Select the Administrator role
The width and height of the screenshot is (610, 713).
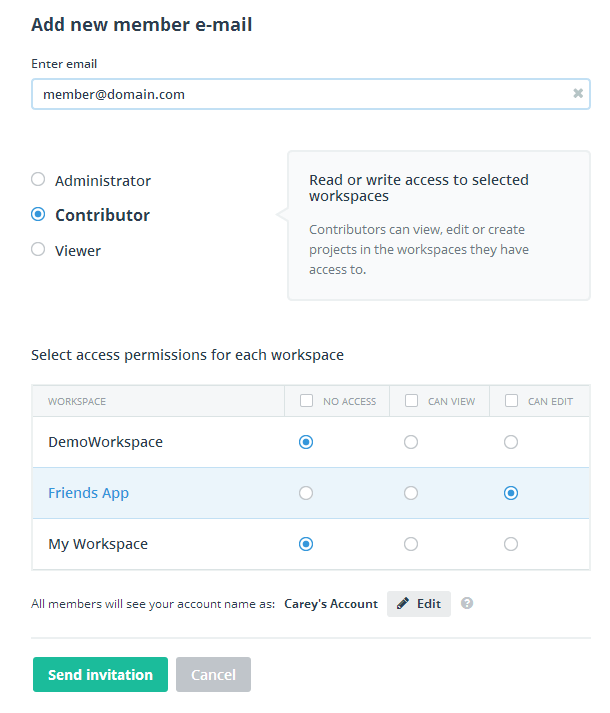point(38,180)
